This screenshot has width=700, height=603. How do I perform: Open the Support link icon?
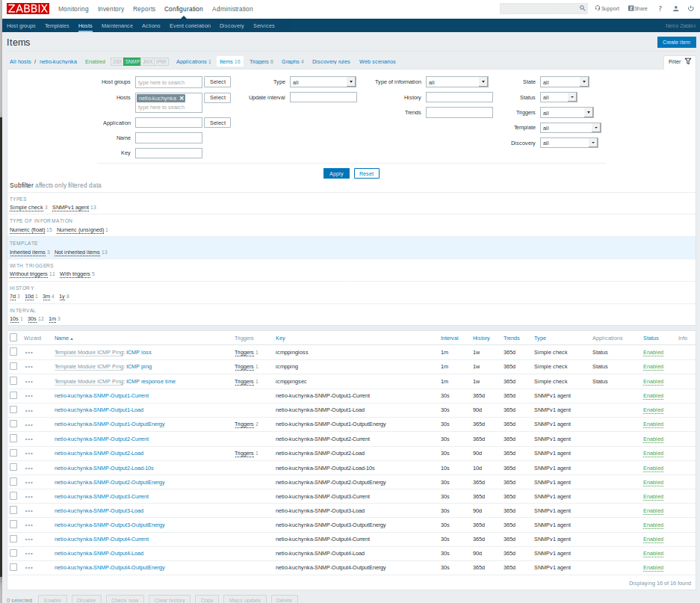click(598, 8)
